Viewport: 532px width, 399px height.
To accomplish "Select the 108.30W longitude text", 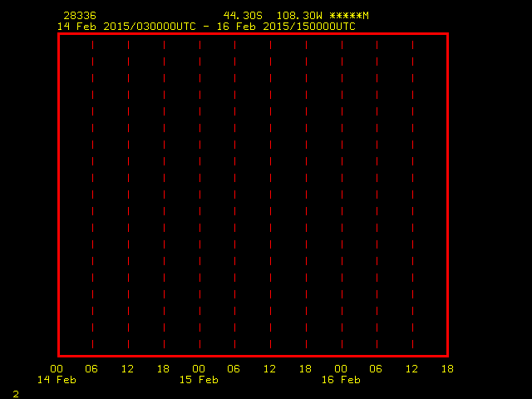I will [x=299, y=16].
